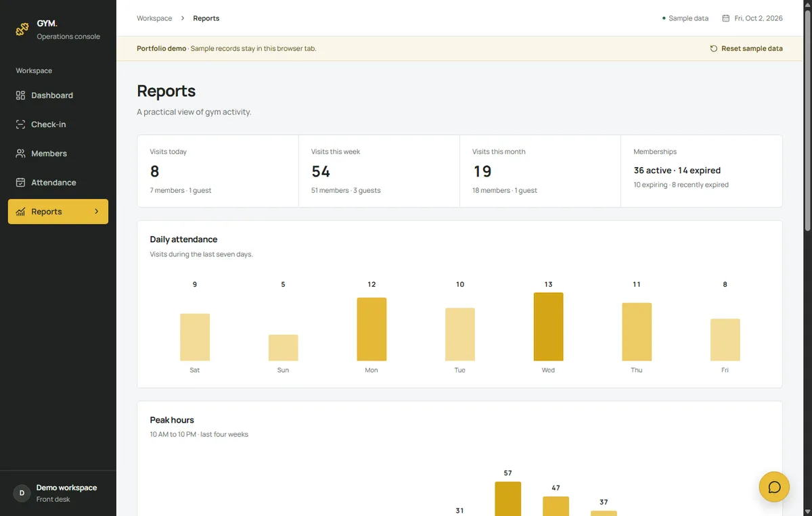Click the value 54 under Visits this week
Image resolution: width=812 pixels, height=516 pixels.
(x=321, y=172)
